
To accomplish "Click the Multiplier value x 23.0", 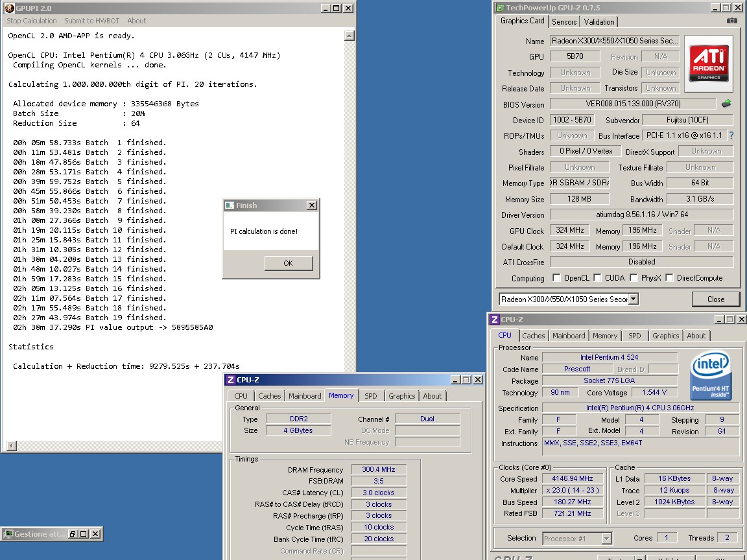I will (572, 491).
